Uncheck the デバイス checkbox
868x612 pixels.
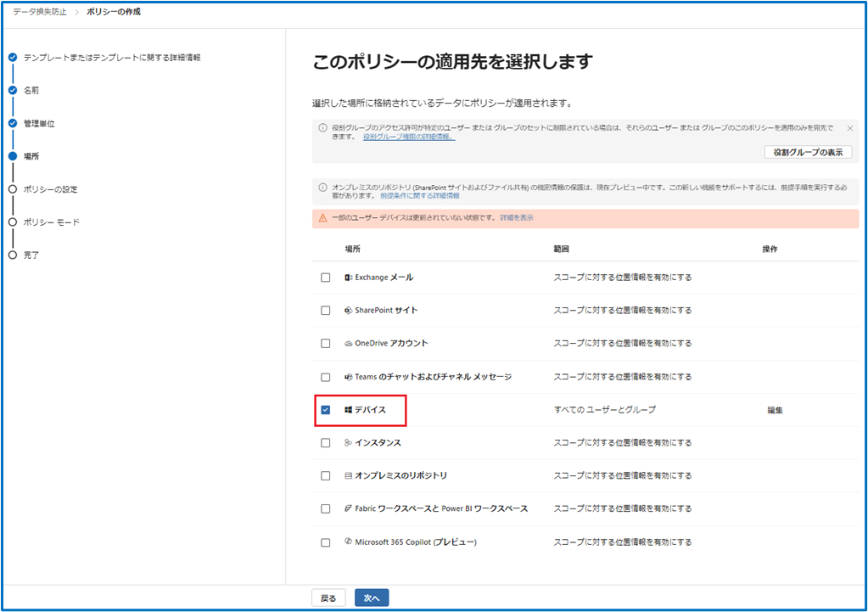tap(326, 410)
